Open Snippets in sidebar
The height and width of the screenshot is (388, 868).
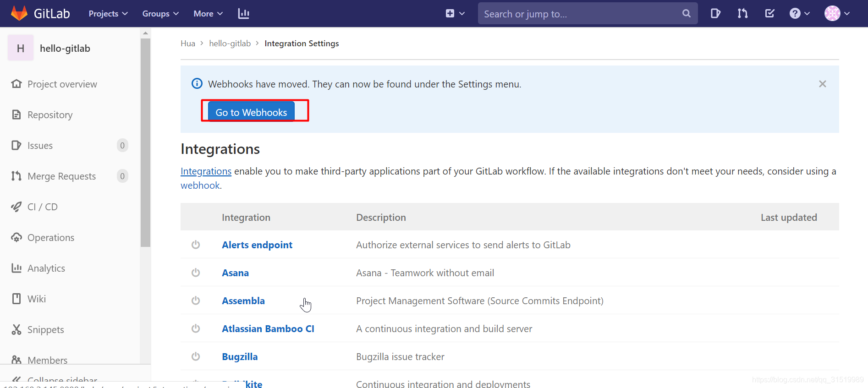pyautogui.click(x=45, y=330)
